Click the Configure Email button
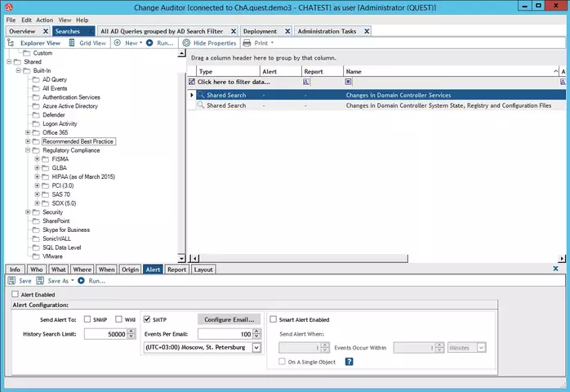Viewport: 570px width, 392px height. tap(229, 319)
